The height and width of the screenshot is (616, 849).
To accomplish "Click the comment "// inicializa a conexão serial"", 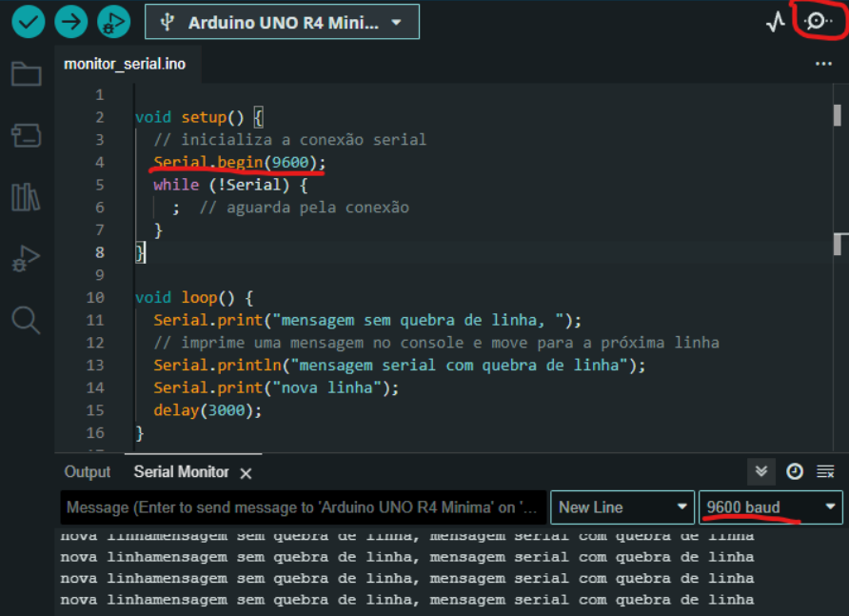I will pyautogui.click(x=290, y=140).
